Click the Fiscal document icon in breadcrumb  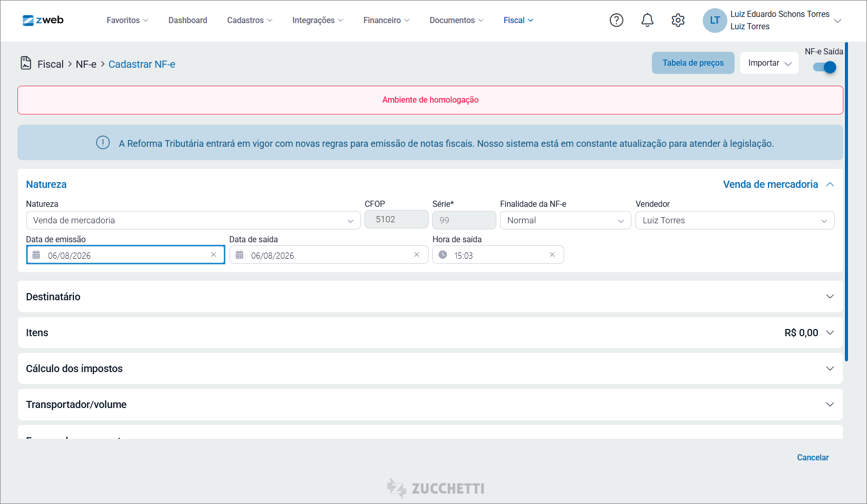click(x=26, y=63)
